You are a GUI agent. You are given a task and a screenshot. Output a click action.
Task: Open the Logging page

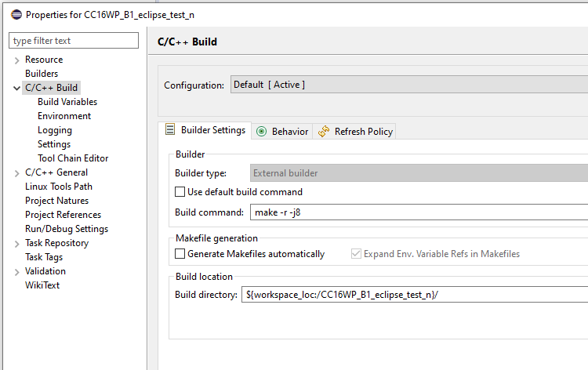coord(55,130)
